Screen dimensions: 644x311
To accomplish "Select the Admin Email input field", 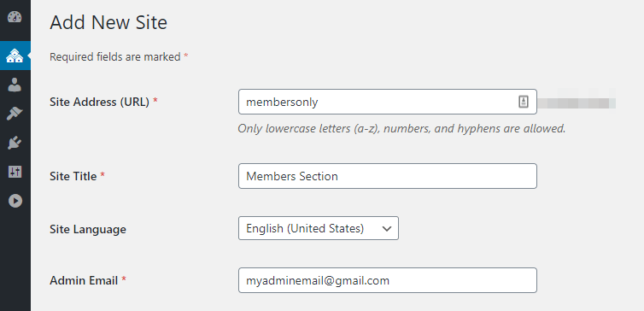I will [x=387, y=280].
